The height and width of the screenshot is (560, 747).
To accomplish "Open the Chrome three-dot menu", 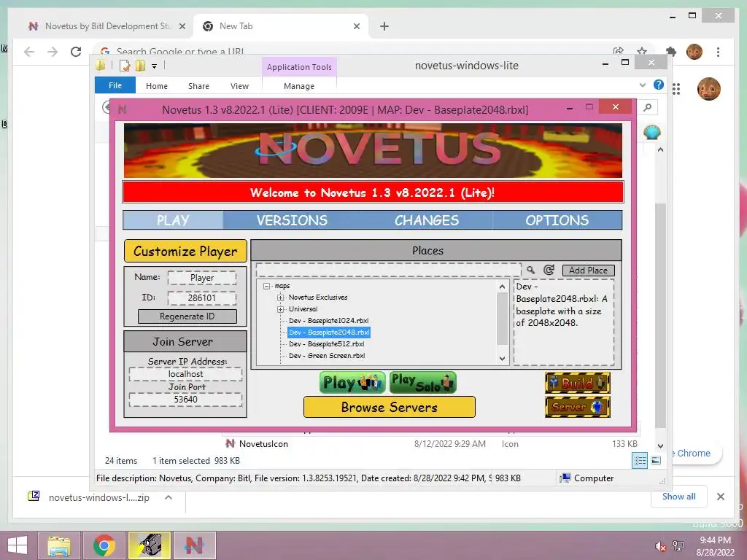I will pyautogui.click(x=718, y=52).
